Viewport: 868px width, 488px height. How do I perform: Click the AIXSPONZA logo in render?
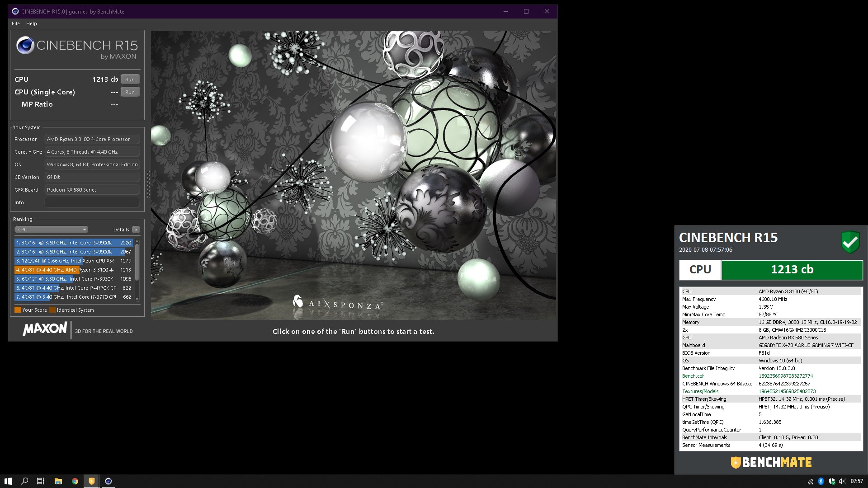click(338, 303)
